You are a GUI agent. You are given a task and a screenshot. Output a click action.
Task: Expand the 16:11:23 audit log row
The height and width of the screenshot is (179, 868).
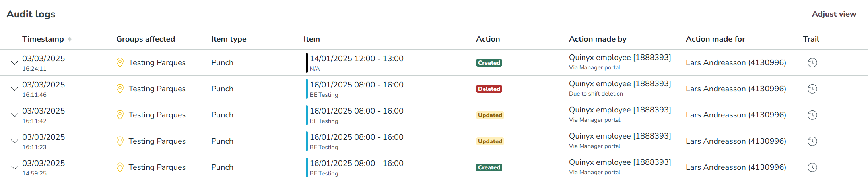(x=14, y=141)
